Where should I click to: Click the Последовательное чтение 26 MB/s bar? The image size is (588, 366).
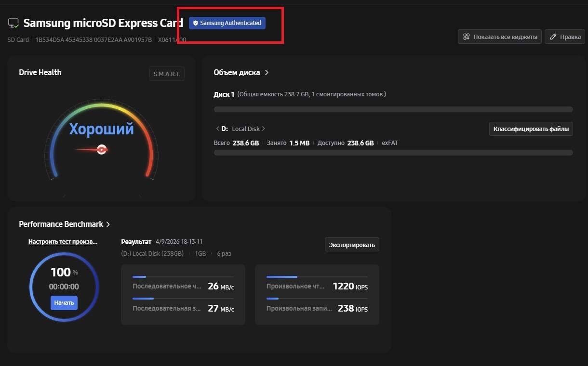[x=183, y=277]
